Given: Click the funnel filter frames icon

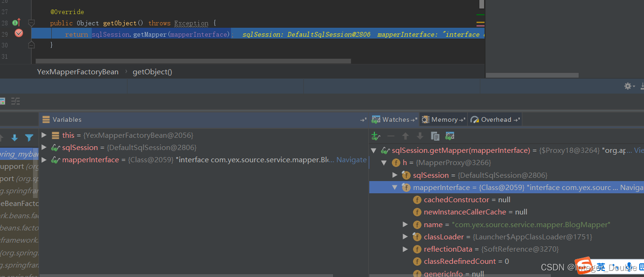Looking at the screenshot, I should pyautogui.click(x=29, y=138).
